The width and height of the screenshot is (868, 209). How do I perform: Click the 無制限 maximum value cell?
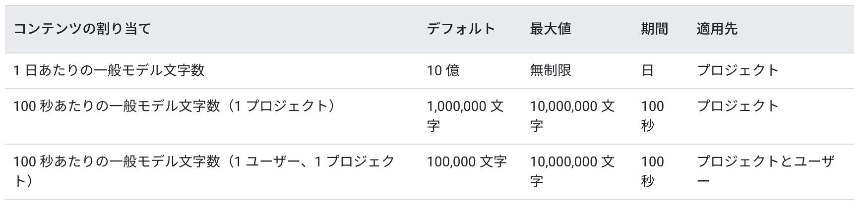551,70
